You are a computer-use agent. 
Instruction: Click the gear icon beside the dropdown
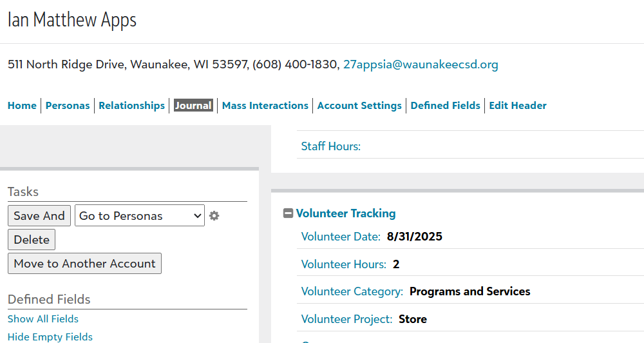tap(214, 216)
